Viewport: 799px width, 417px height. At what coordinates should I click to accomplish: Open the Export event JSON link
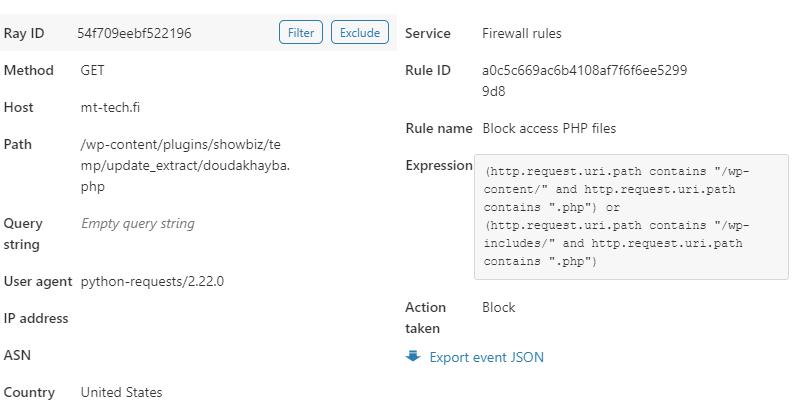tap(486, 357)
